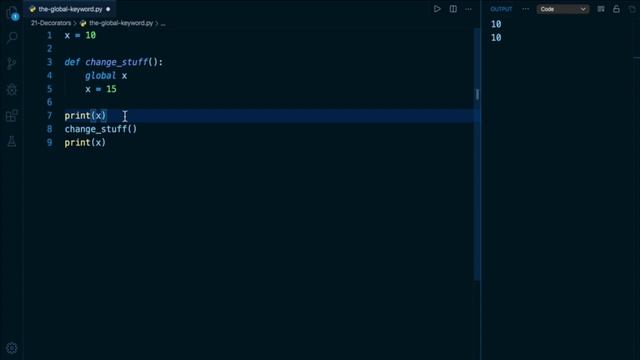Image resolution: width=640 pixels, height=360 pixels.
Task: Open the Explorer view in the activity bar
Action: click(x=12, y=12)
